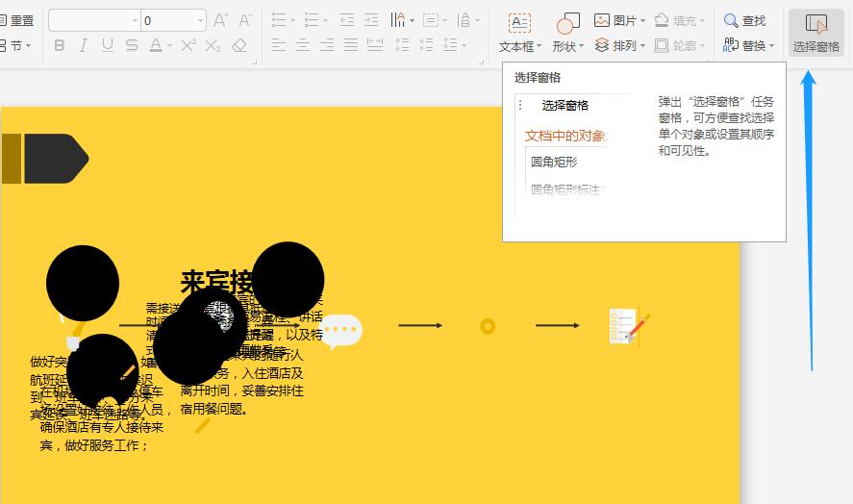
Task: Toggle Bold formatting
Action: 60,46
